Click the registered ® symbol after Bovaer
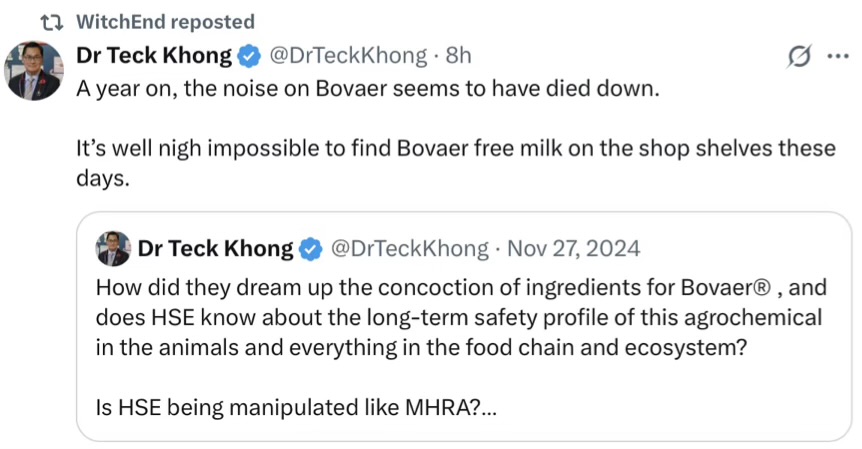Viewport: 862px width, 449px height. click(763, 289)
